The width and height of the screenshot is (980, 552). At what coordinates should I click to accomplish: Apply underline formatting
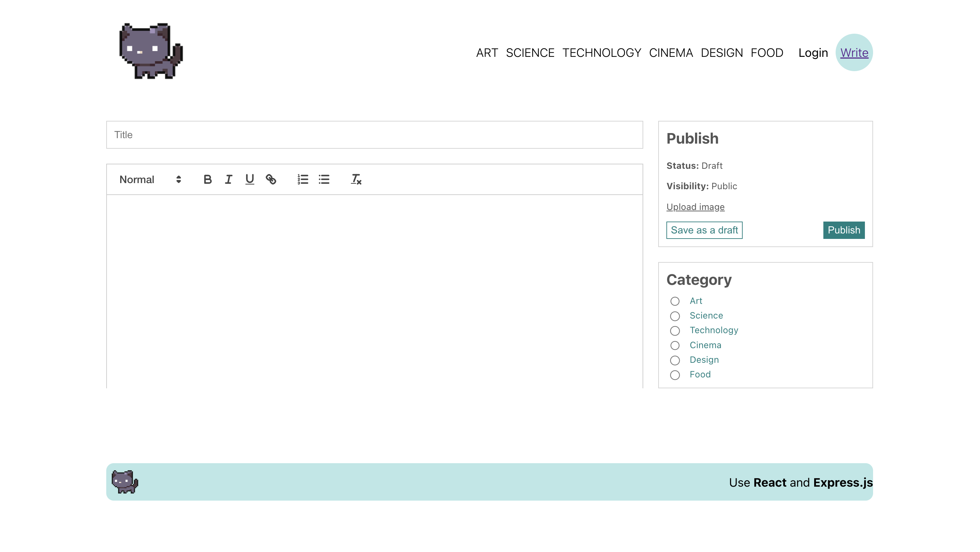coord(250,179)
